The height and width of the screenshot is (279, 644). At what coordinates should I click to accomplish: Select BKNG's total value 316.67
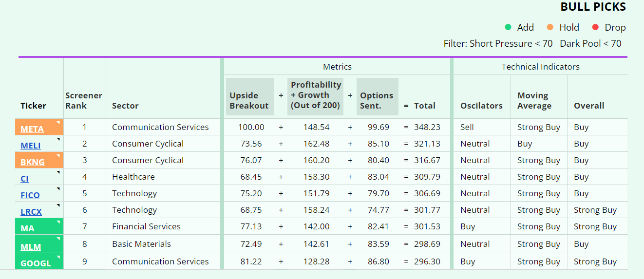[x=427, y=160]
